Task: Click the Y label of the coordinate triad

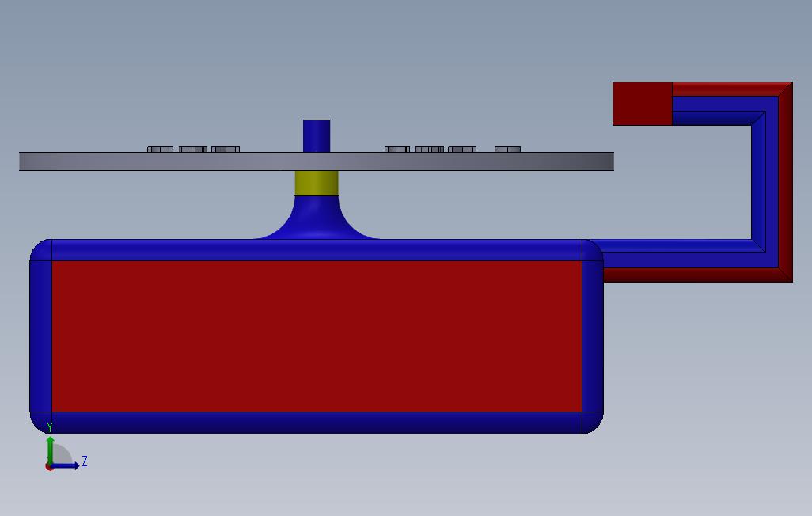Action: click(x=50, y=427)
